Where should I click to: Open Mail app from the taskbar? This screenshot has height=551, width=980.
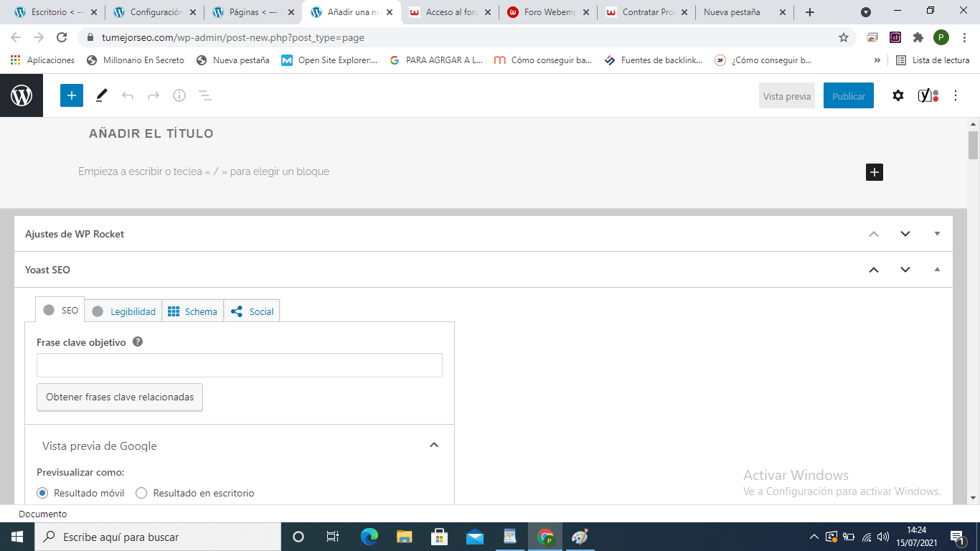pyautogui.click(x=474, y=537)
